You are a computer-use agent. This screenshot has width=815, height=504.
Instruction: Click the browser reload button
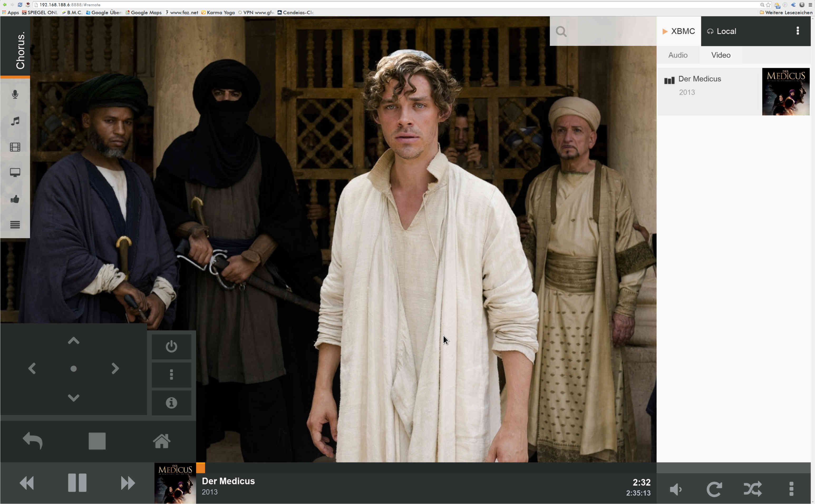tap(20, 5)
